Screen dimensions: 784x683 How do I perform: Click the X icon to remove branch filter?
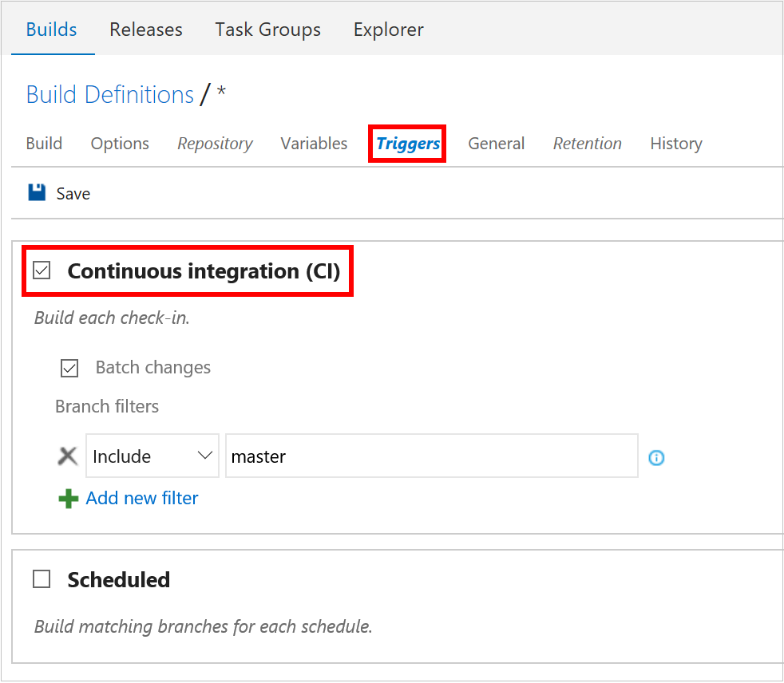point(67,456)
